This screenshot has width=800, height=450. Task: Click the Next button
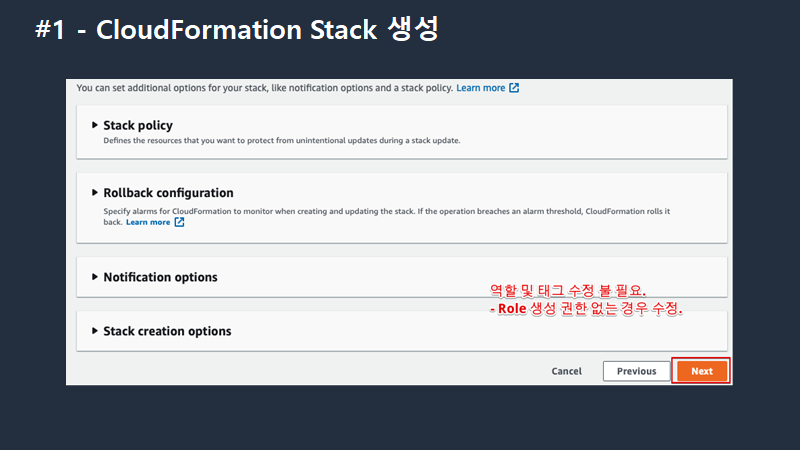coord(702,371)
